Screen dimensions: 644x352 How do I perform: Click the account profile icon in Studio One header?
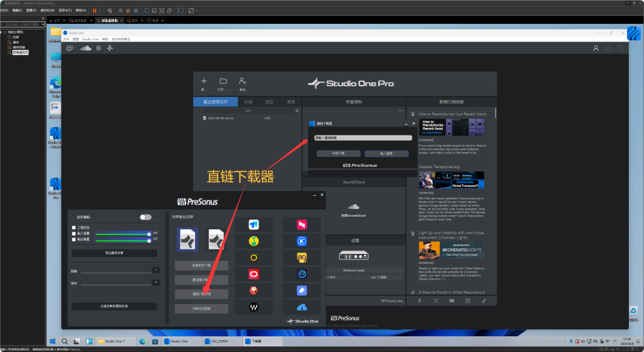point(596,48)
